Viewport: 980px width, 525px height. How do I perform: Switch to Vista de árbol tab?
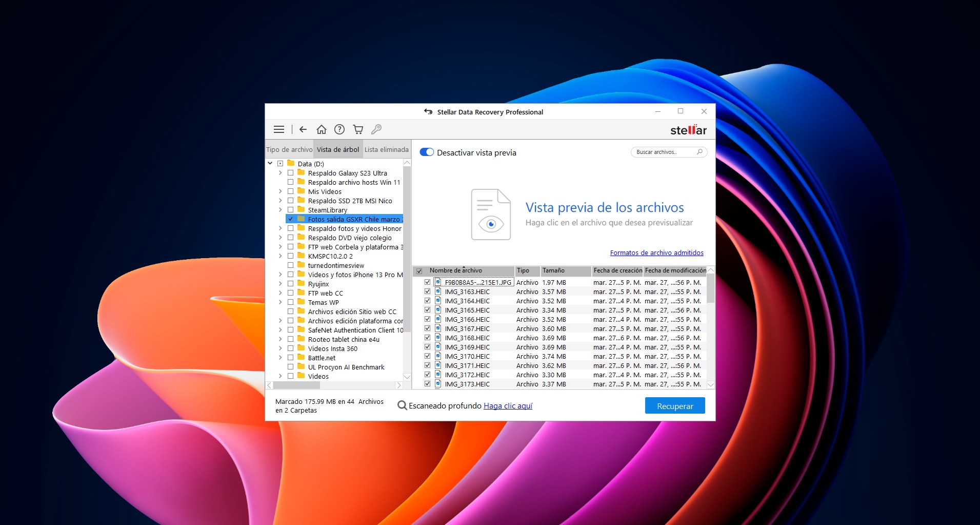(x=338, y=149)
